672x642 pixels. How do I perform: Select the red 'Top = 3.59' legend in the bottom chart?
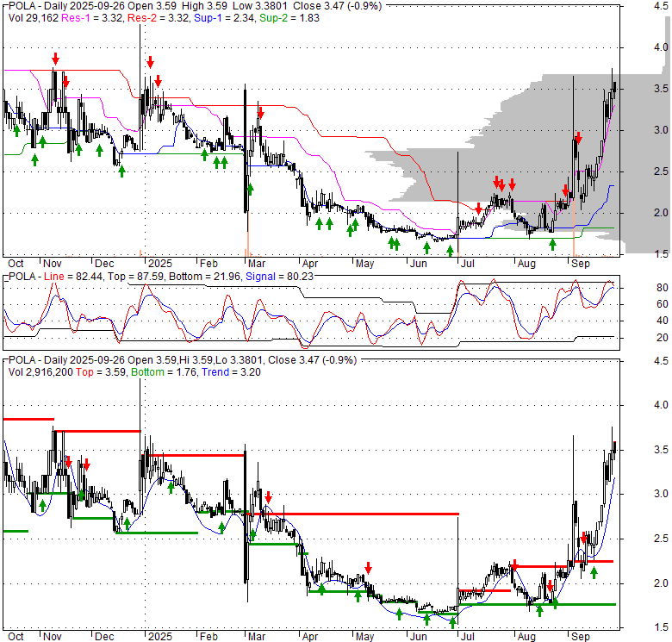101,372
